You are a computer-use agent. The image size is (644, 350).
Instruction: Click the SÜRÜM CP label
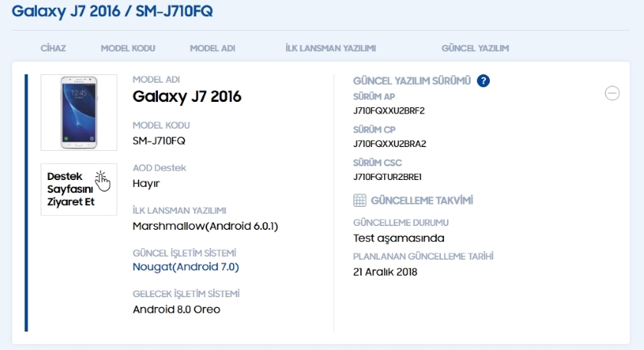(x=374, y=130)
